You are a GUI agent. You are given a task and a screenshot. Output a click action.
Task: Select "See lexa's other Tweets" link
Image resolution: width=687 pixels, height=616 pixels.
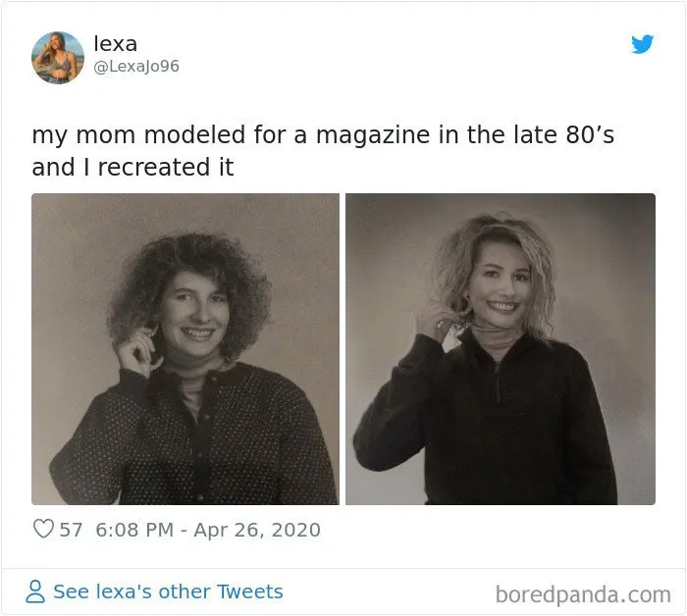tap(168, 591)
